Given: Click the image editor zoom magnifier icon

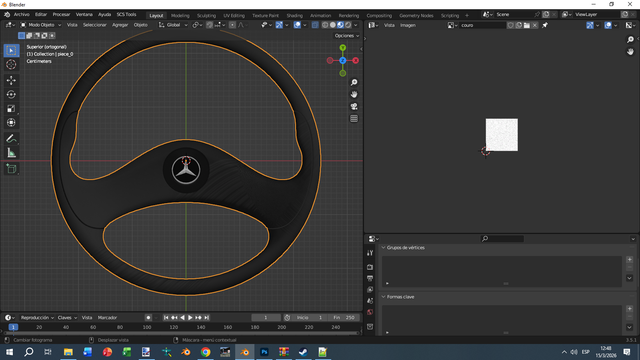Looking at the screenshot, I should pyautogui.click(x=630, y=40).
